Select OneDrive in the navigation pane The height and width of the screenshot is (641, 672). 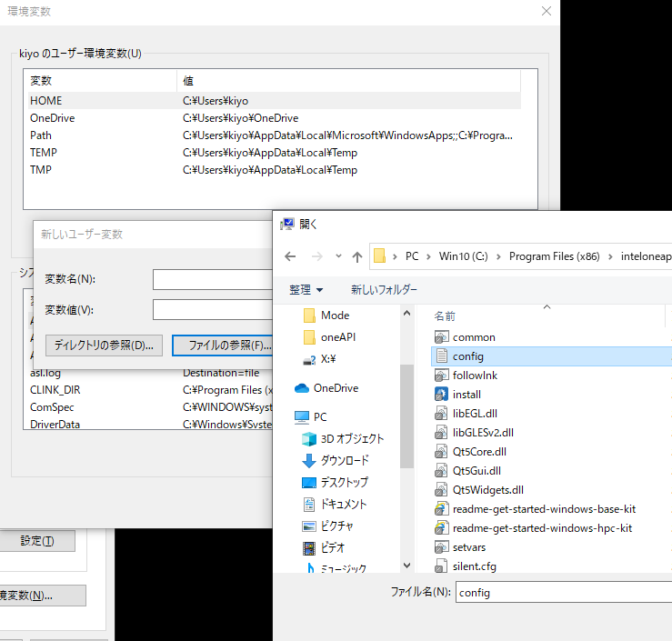[326, 388]
